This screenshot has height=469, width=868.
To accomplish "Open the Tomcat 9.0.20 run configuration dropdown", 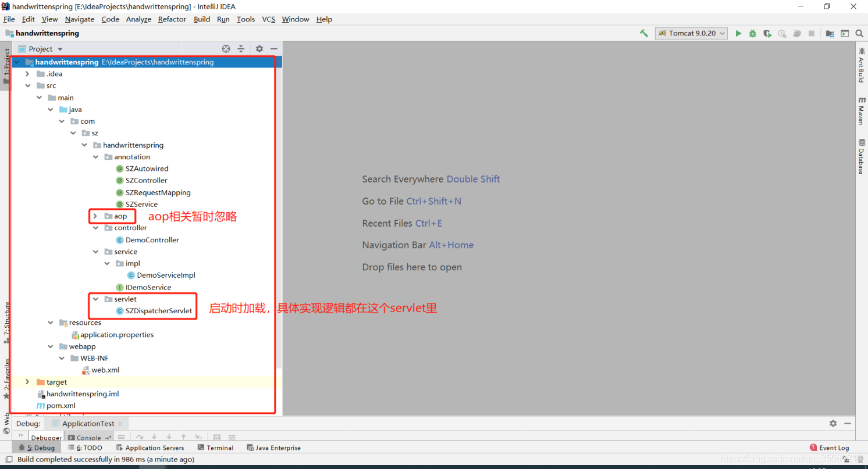I will coord(691,33).
